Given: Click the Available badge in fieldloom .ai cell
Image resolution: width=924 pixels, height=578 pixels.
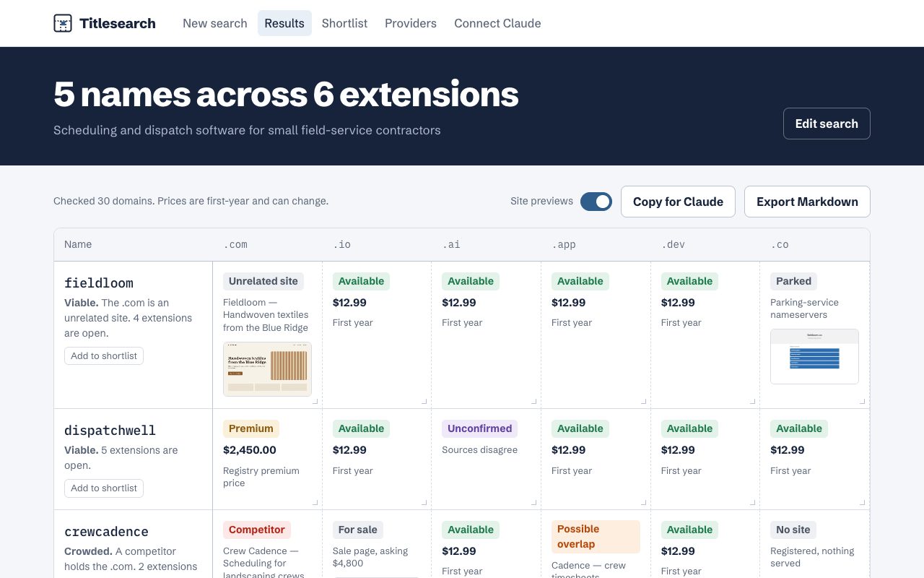Looking at the screenshot, I should tap(471, 281).
